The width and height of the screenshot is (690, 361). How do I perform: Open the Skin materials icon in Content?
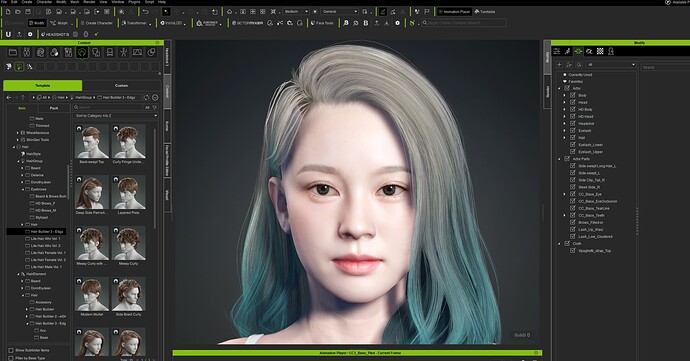click(54, 53)
